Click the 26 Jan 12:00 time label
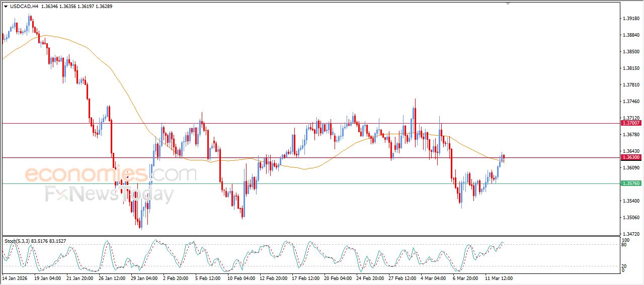Screen dimensions: 644x285 point(112,277)
